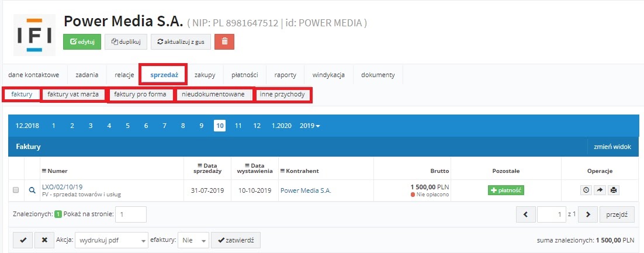This screenshot has height=253, width=644.
Task: Select month 3 in the month bar
Action: [91, 126]
